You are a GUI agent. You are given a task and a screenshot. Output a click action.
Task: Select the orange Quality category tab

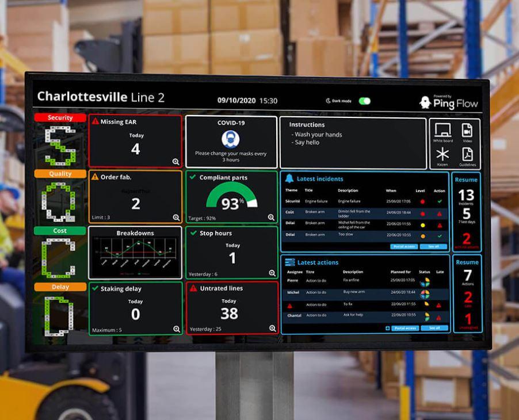(60, 174)
